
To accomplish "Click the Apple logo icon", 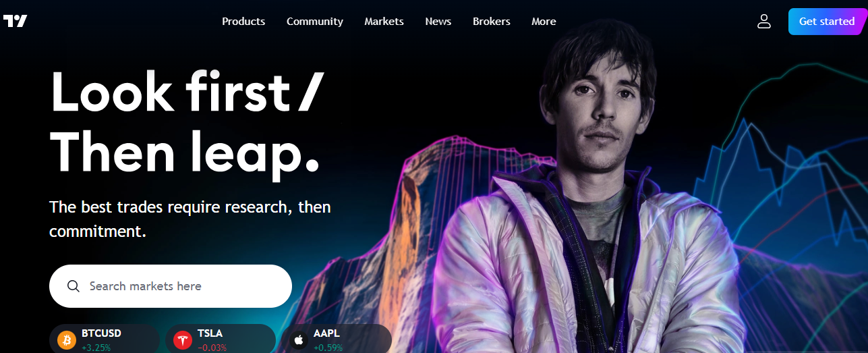I will (299, 340).
